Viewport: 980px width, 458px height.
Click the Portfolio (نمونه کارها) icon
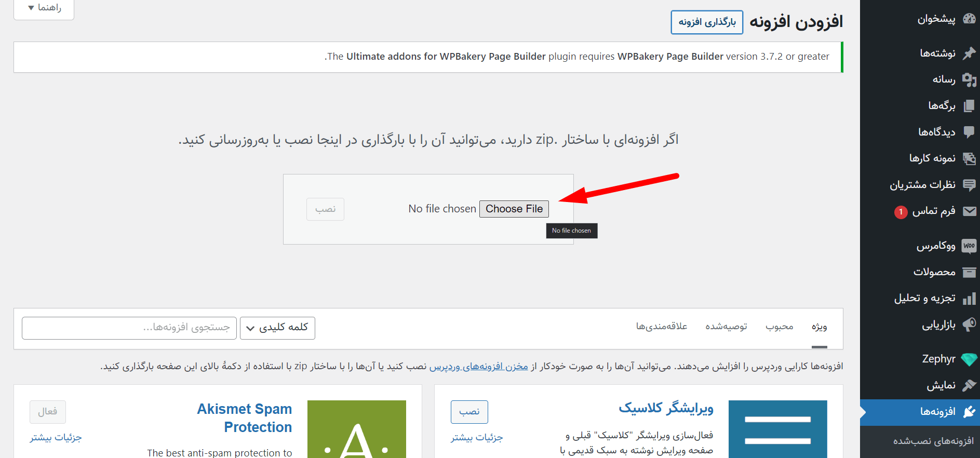[969, 158]
